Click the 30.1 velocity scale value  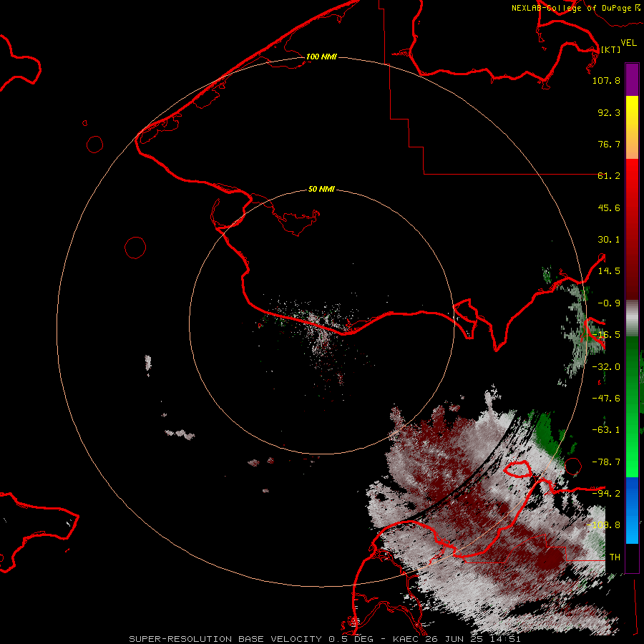(x=609, y=240)
